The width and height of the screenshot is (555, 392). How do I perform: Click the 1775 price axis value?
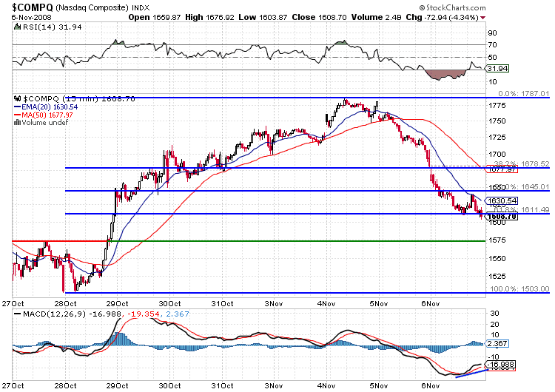click(x=497, y=106)
